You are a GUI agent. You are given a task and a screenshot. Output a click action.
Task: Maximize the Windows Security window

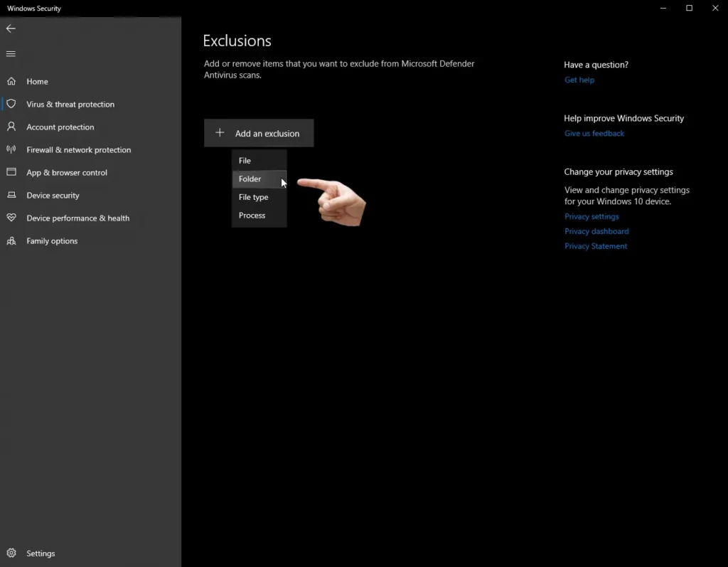tap(689, 8)
